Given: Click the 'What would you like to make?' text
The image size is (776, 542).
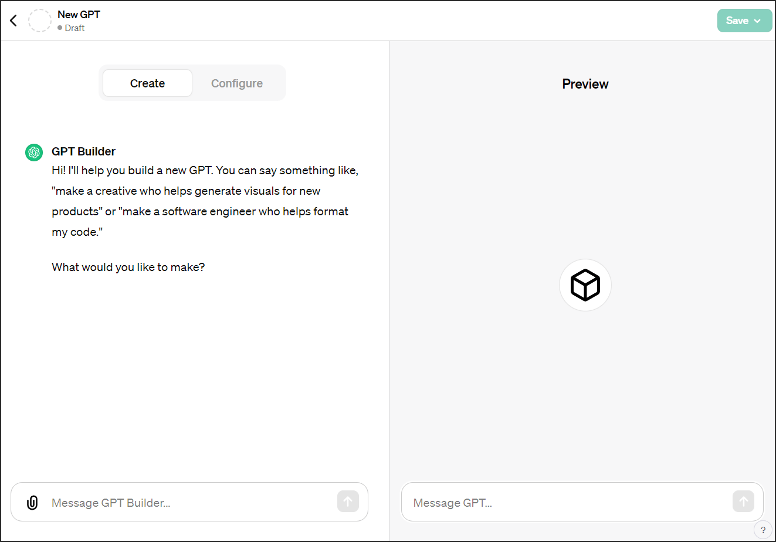Looking at the screenshot, I should 128,267.
